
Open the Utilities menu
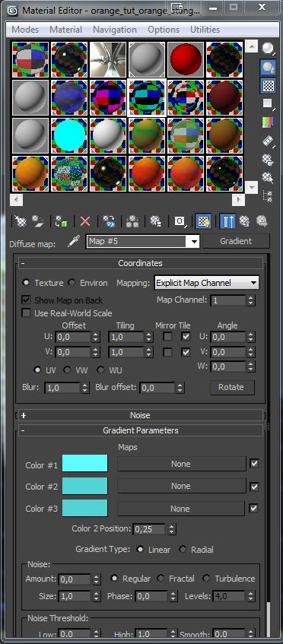(205, 30)
